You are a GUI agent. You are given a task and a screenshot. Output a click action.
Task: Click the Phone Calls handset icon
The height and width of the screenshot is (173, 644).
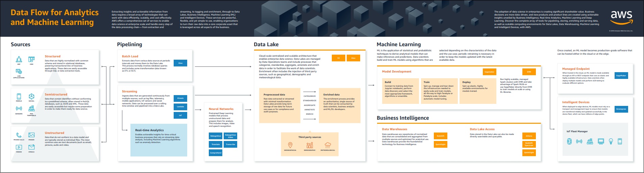pos(19,135)
